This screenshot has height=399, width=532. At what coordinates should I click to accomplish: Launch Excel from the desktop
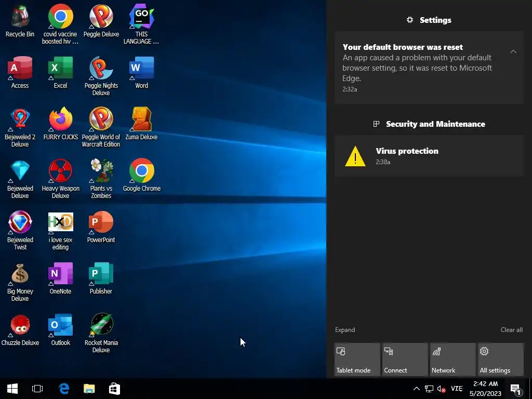60,73
